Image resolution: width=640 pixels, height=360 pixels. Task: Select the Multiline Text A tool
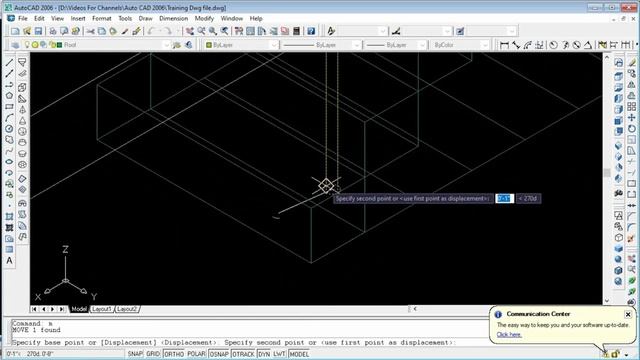[x=9, y=261]
